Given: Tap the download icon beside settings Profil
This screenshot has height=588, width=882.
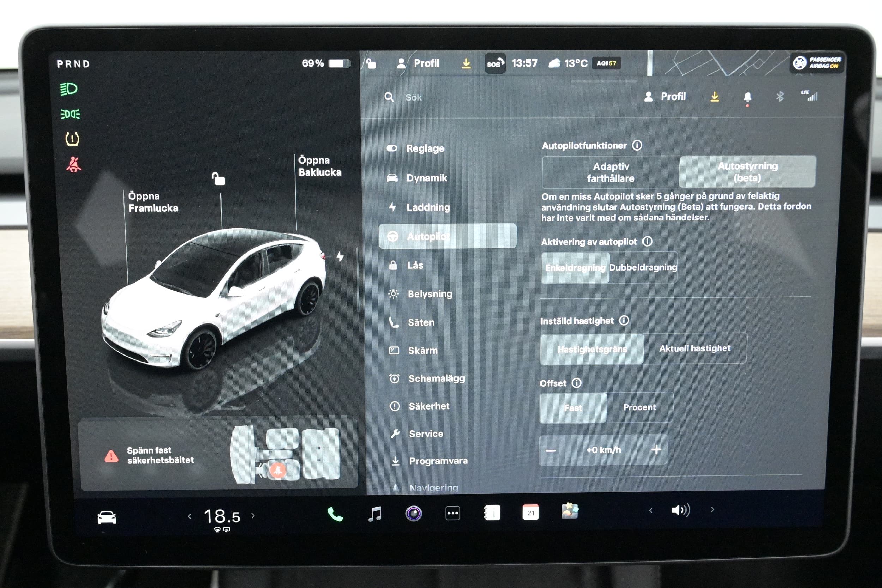Looking at the screenshot, I should point(715,97).
